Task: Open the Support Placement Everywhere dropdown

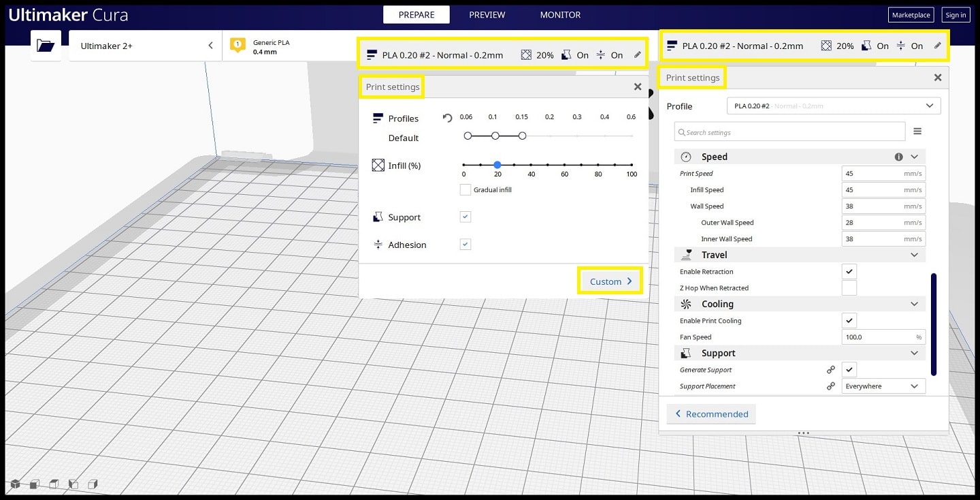Action: click(883, 386)
